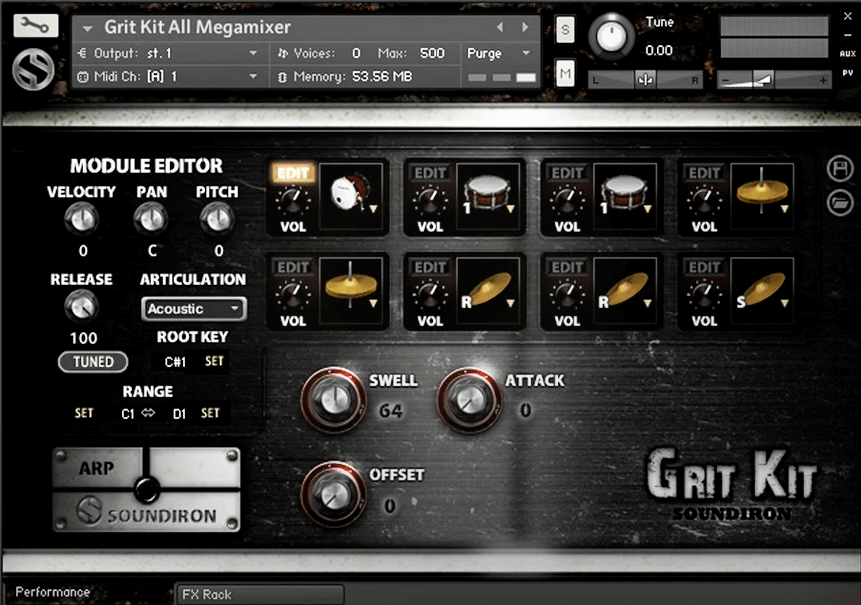Click the RELEASE knob
The width and height of the screenshot is (861, 605).
click(81, 306)
